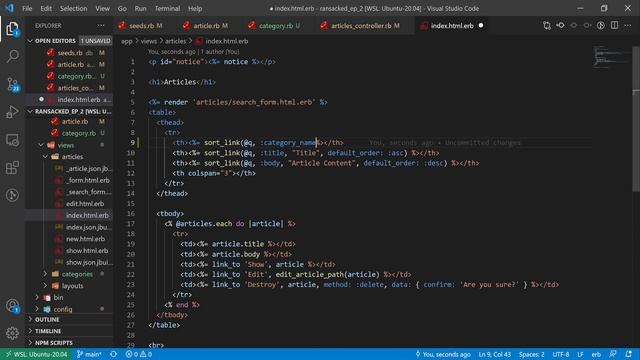Viewport: 640px width, 360px height.
Task: Expand the NPM Scripts section
Action: (69, 343)
